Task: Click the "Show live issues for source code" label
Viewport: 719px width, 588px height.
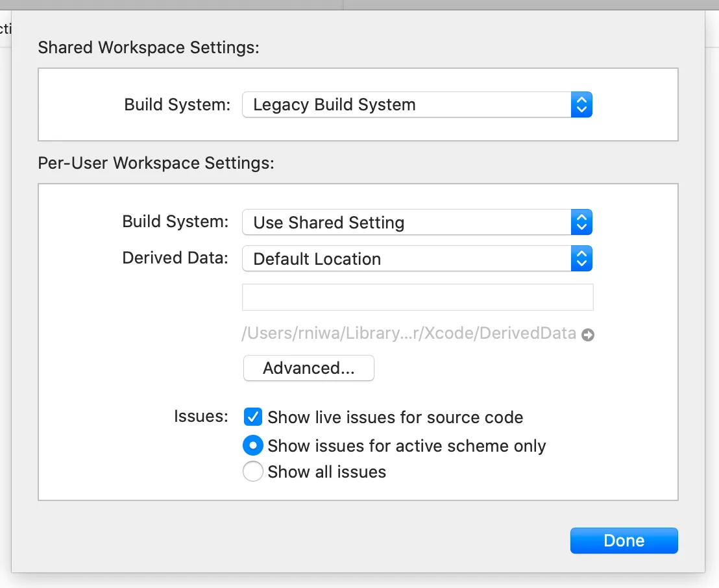Action: click(x=395, y=417)
